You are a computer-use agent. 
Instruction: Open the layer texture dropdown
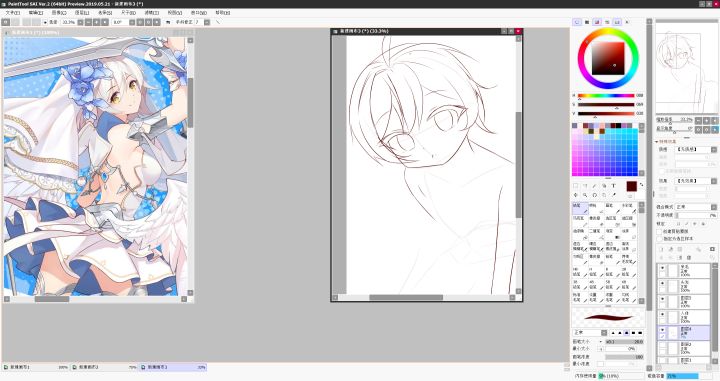pyautogui.click(x=714, y=150)
